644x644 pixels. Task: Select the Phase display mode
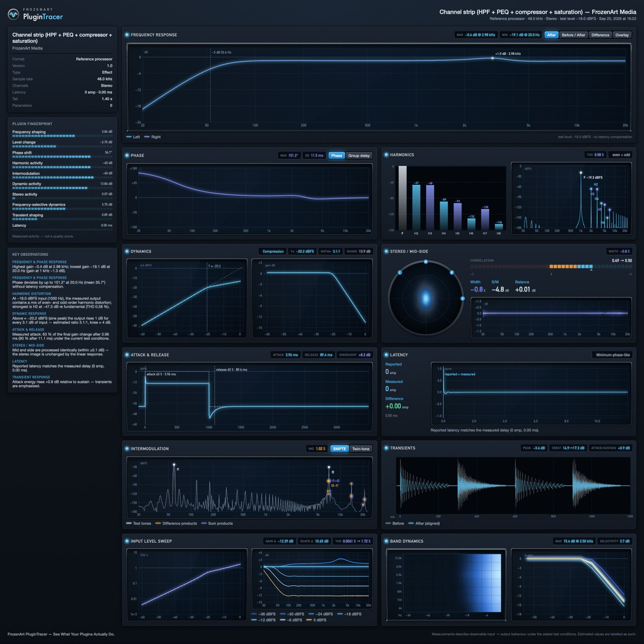tap(336, 155)
